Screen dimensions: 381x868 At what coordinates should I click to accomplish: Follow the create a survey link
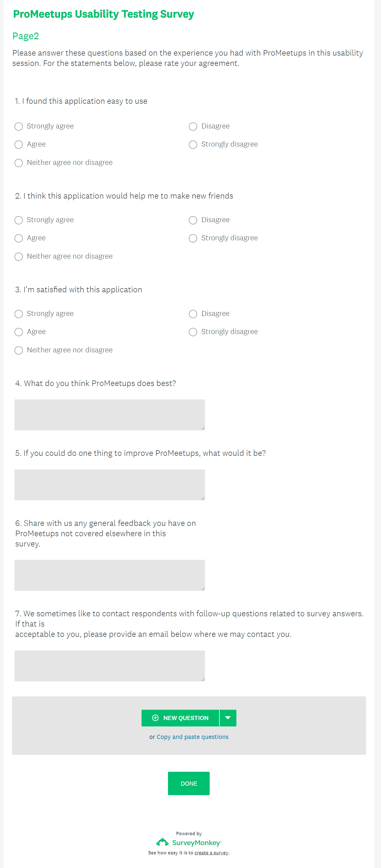coord(211,853)
